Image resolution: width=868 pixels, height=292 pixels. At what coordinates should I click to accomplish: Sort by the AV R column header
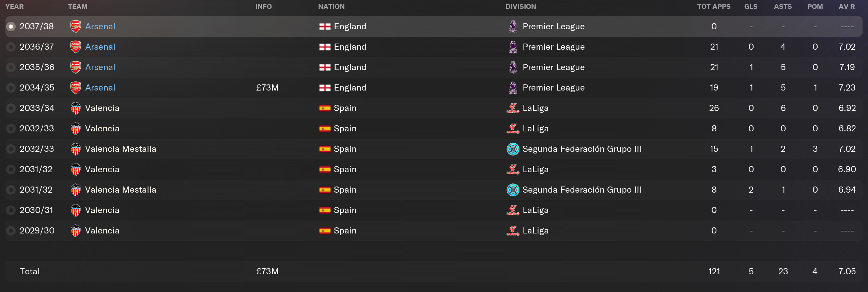click(847, 6)
